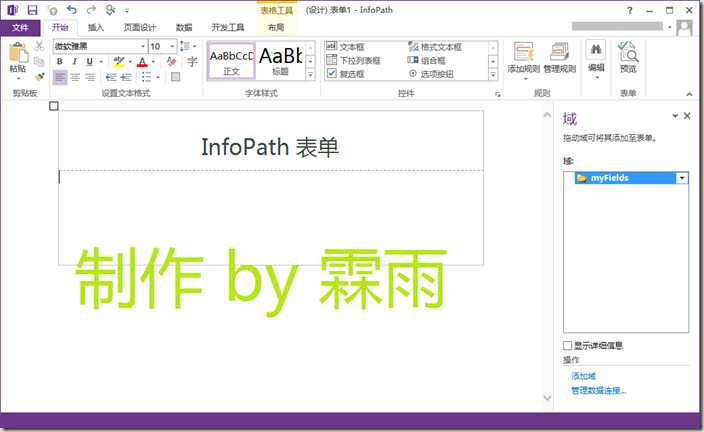Click the bullets list icon
Screen dimensions: 704x432
146,77
